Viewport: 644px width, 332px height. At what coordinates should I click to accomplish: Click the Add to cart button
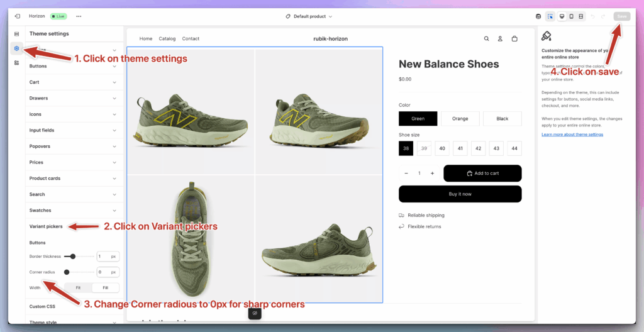tap(482, 174)
